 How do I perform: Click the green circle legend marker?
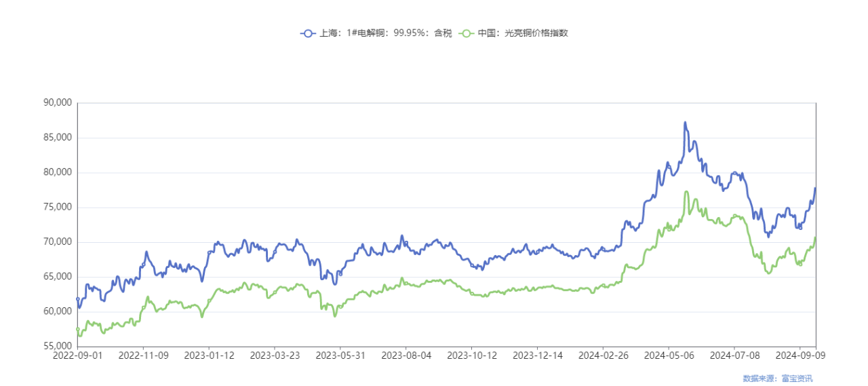tap(466, 33)
